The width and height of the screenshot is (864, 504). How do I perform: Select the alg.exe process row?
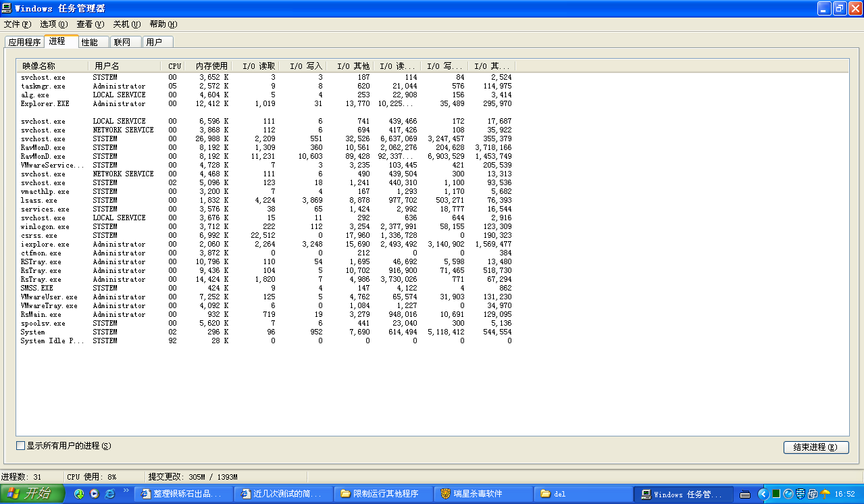(267, 95)
